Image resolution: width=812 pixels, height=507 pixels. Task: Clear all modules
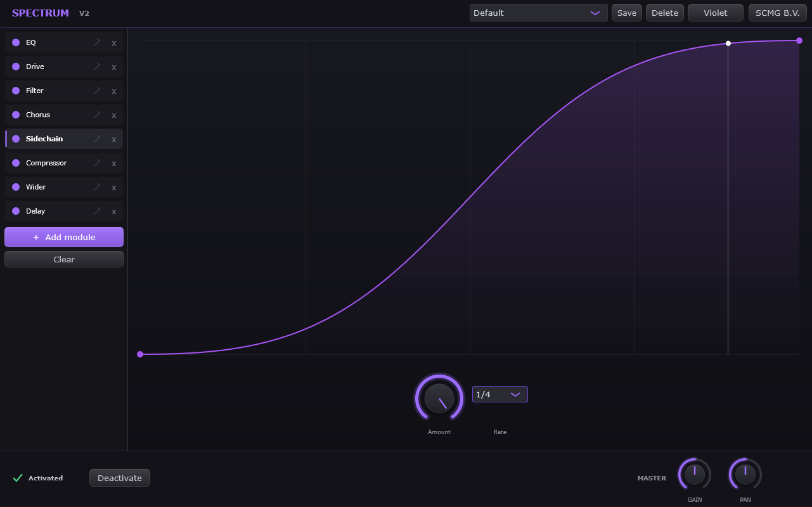click(x=64, y=259)
